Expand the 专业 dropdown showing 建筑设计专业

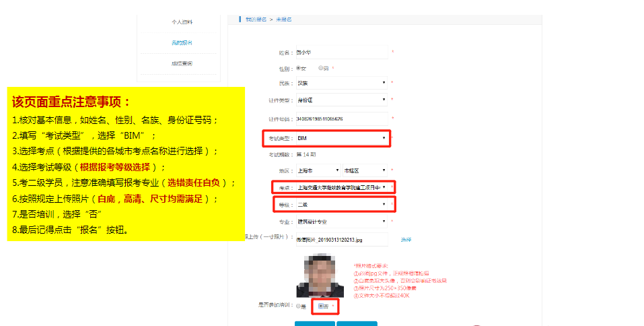pyautogui.click(x=342, y=221)
